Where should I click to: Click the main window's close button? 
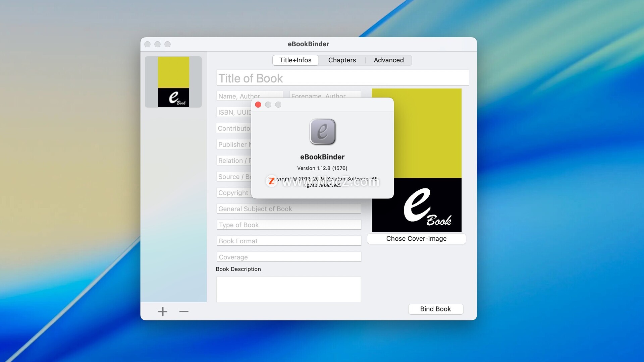tap(147, 44)
